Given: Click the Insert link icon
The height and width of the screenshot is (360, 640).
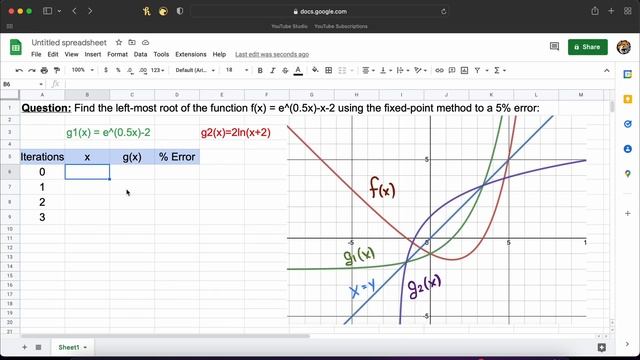Looking at the screenshot, I should tap(439, 70).
